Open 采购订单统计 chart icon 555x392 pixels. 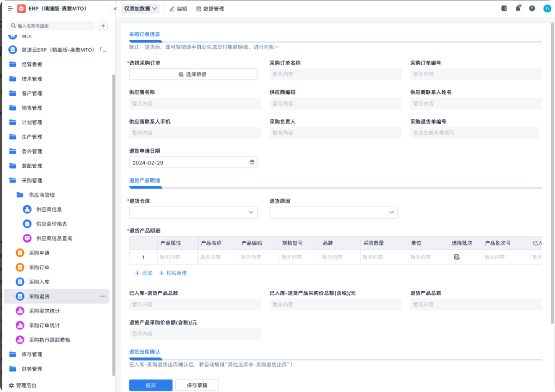20,325
